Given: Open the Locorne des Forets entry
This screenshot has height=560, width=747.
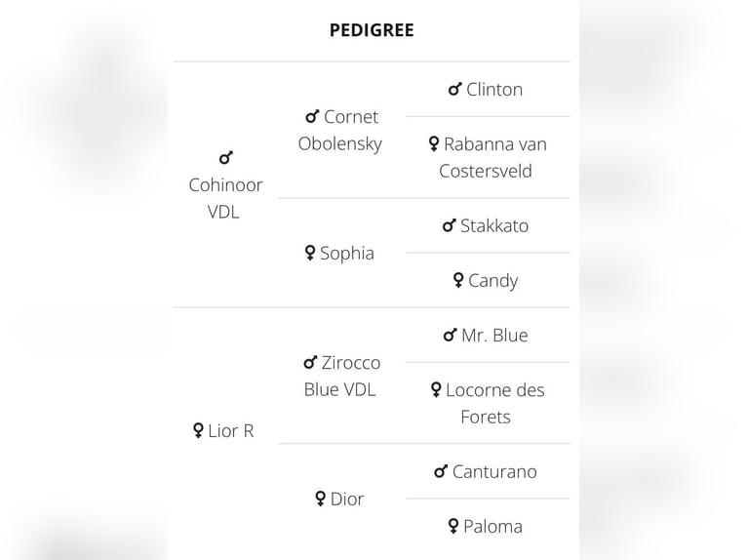Looking at the screenshot, I should 488,403.
